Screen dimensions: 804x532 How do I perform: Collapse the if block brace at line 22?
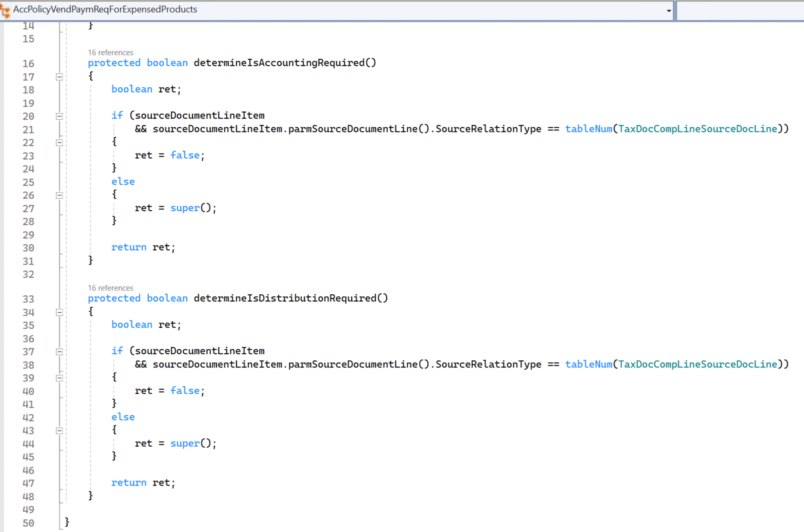point(59,143)
